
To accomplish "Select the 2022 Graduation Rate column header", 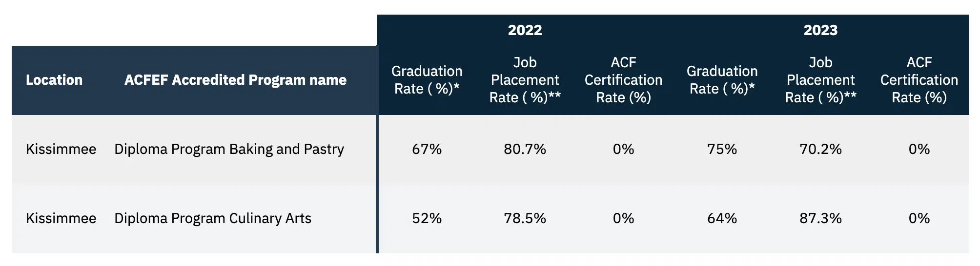I will 427,80.
